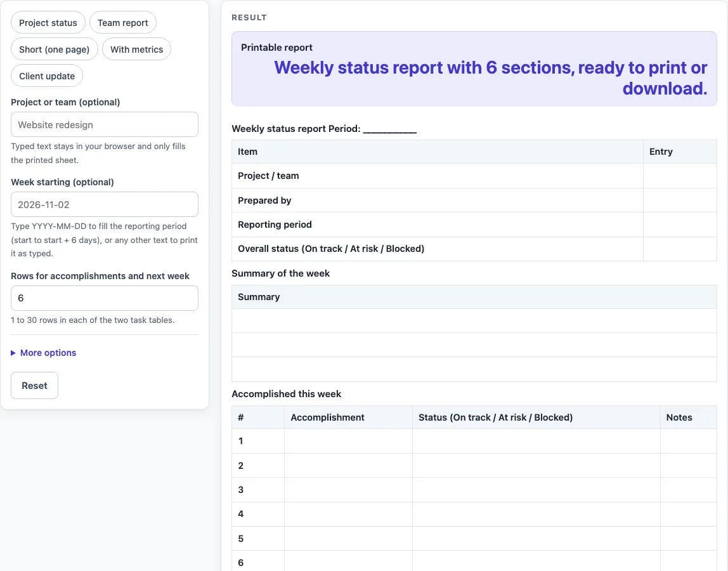Select the Prepared by row label
Viewport: 728px width, 571px height.
tap(264, 200)
